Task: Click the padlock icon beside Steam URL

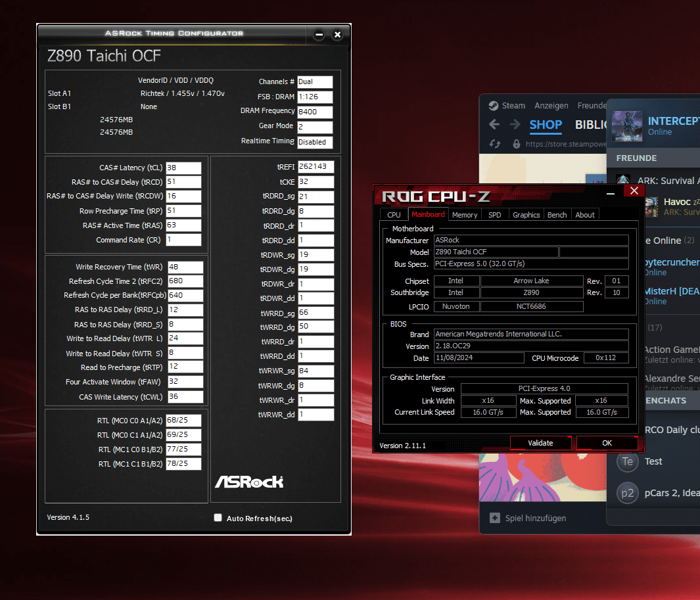Action: click(517, 144)
